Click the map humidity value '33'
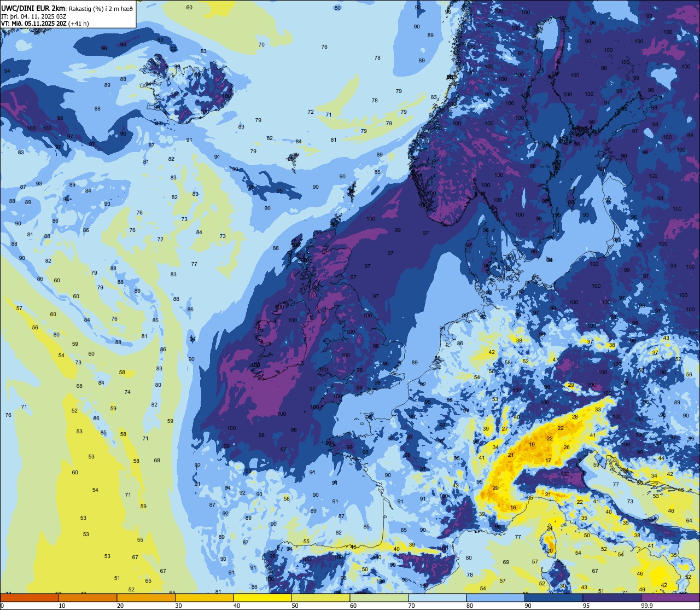The width and height of the screenshot is (700, 610). tap(598, 409)
